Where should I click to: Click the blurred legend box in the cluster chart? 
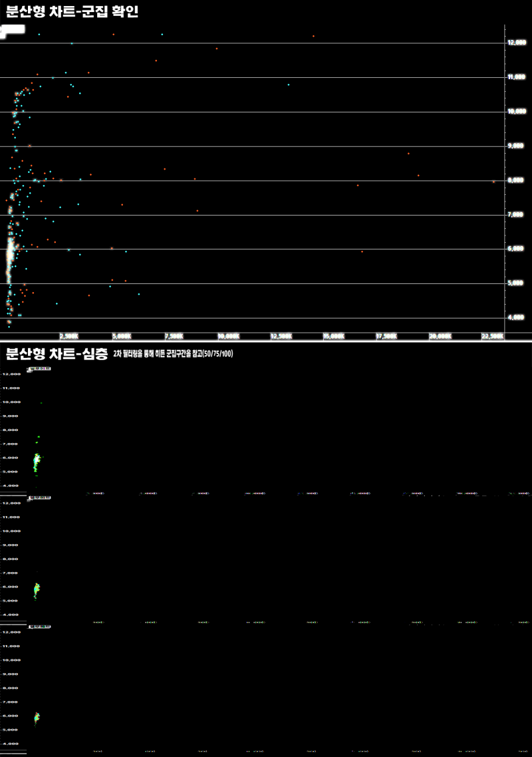(x=13, y=30)
